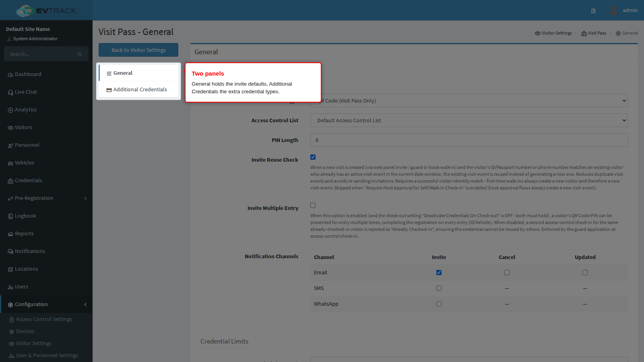The image size is (644, 362).
Task: Click the Notification Channels label
Action: coord(271,256)
